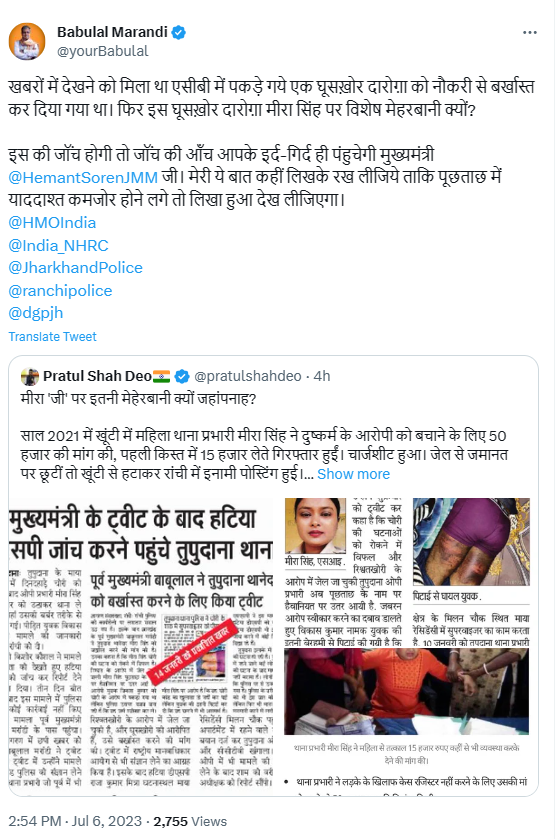The image size is (558, 839).
Task: Click Pratul Shah Deo's small avatar
Action: pyautogui.click(x=30, y=377)
